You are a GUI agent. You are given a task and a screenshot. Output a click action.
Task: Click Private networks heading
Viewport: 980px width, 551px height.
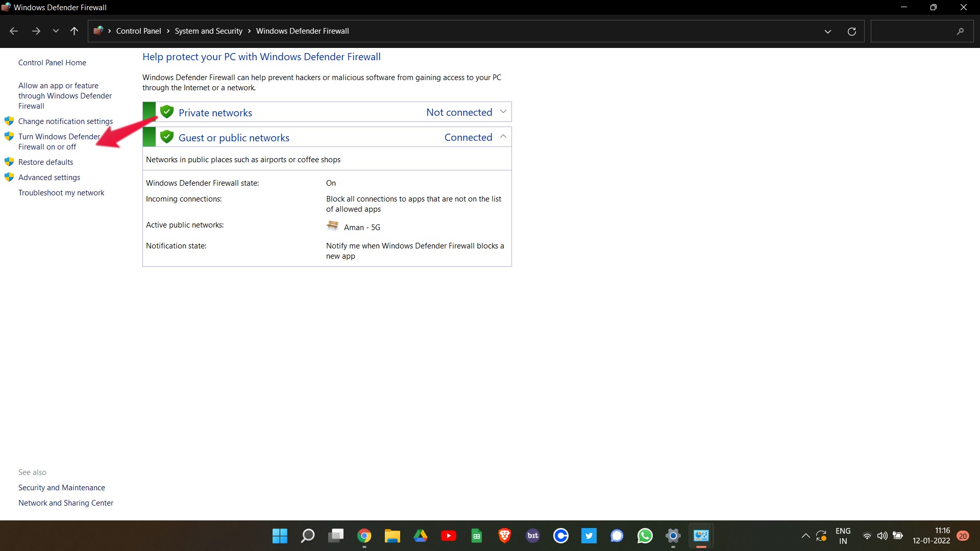click(x=215, y=113)
